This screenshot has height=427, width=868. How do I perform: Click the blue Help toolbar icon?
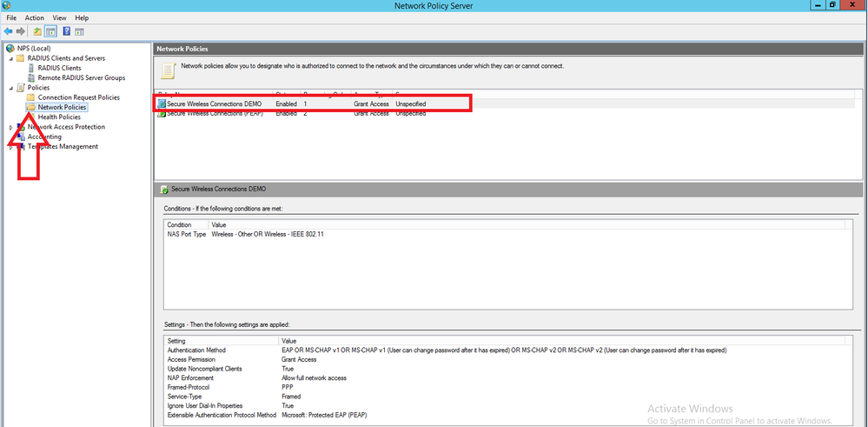(66, 31)
